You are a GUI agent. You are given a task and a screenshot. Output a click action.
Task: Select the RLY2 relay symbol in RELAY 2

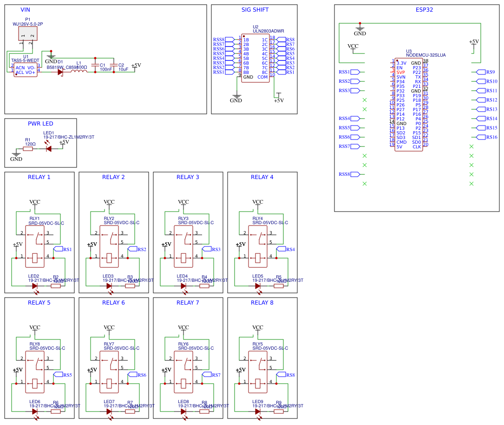pyautogui.click(x=109, y=246)
